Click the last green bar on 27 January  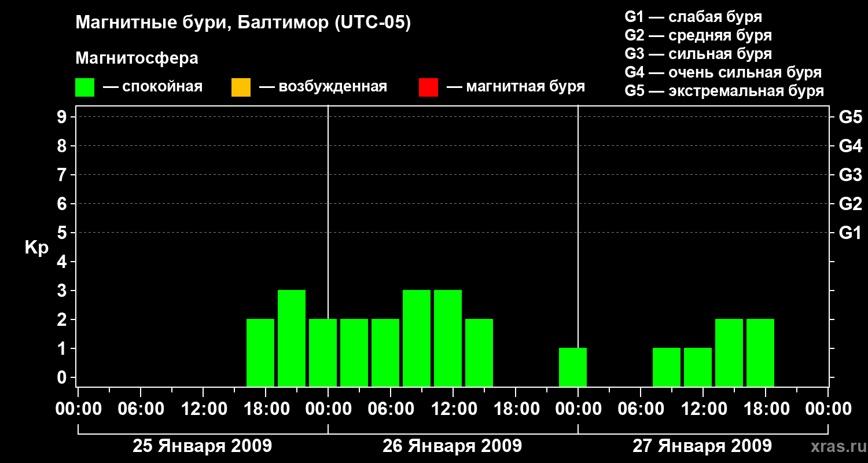coord(760,353)
